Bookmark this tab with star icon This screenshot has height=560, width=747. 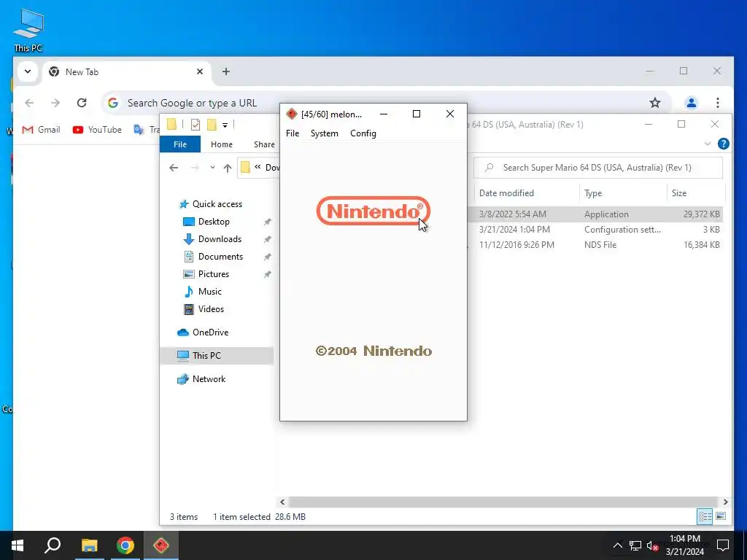(x=655, y=103)
